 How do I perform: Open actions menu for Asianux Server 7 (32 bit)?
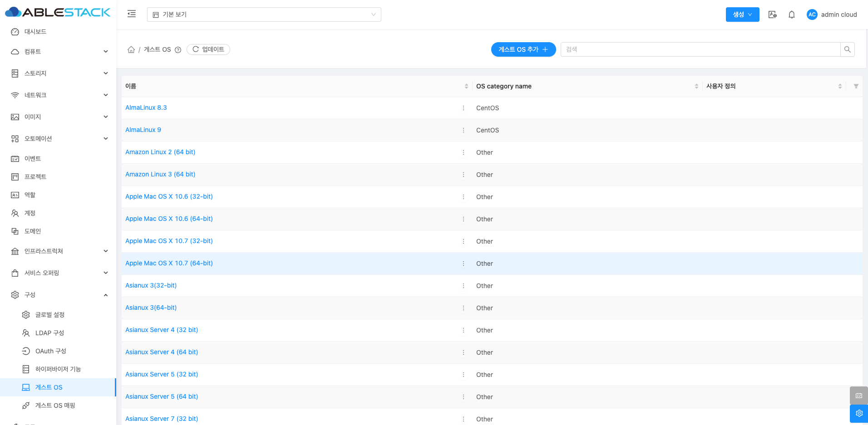pyautogui.click(x=463, y=419)
